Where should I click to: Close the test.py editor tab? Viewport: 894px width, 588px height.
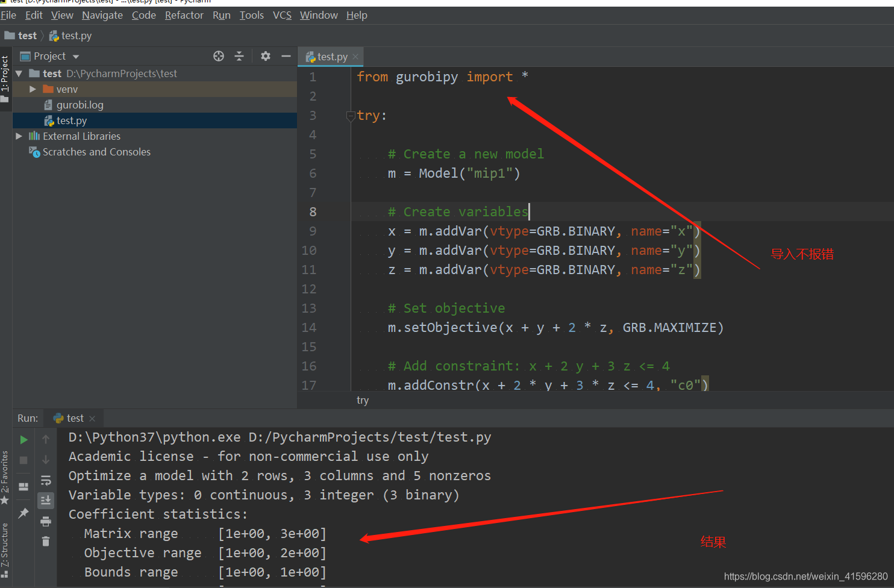pyautogui.click(x=355, y=57)
